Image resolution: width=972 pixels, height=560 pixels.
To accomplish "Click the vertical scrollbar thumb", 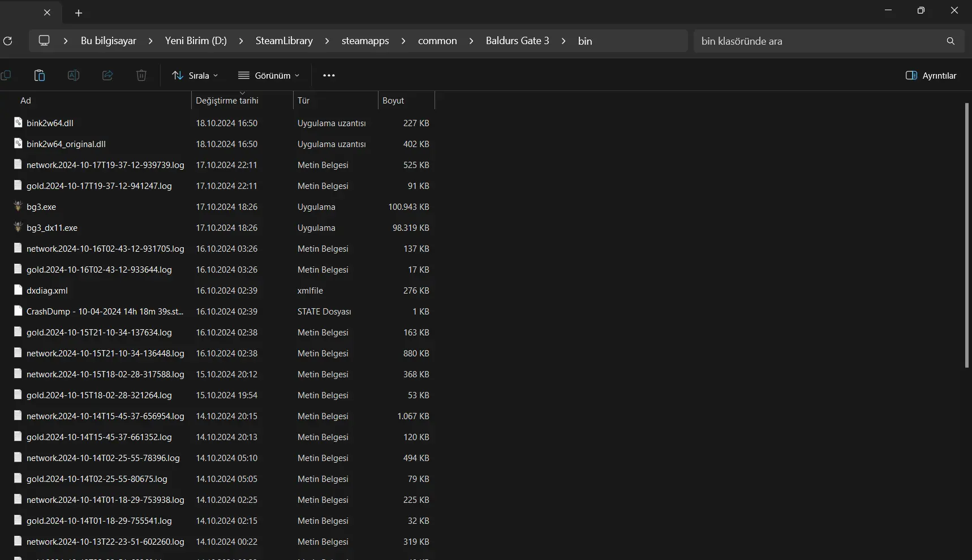I will (967, 235).
